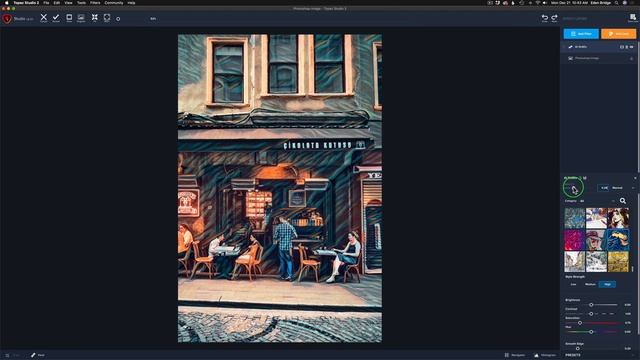Select the magenta pink style thumbnail
This screenshot has width=640, height=360.
575,240
